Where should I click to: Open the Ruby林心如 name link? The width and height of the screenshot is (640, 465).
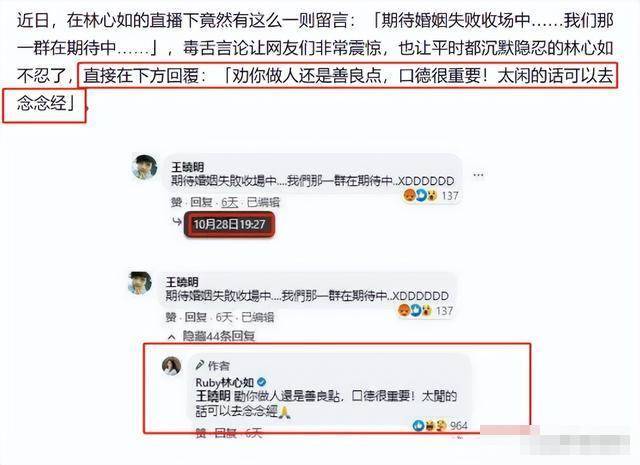pyautogui.click(x=225, y=383)
